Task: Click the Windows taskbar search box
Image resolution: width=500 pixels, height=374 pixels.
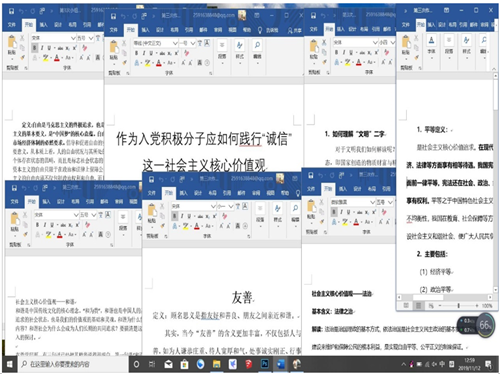Action: click(x=74, y=364)
